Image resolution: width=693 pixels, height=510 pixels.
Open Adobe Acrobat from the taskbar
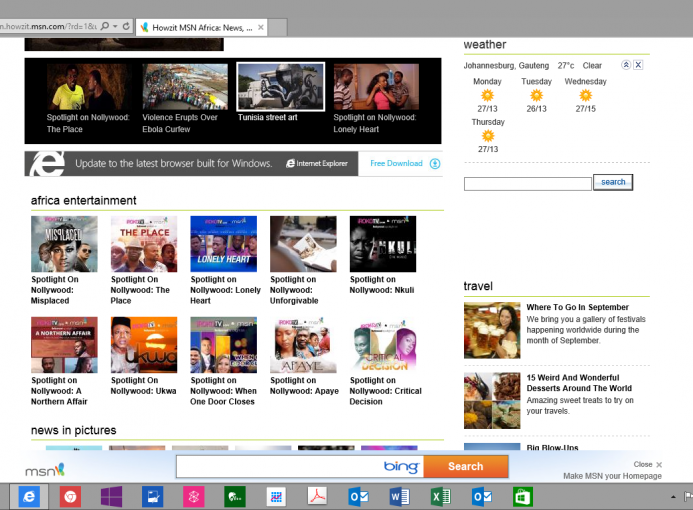click(317, 496)
